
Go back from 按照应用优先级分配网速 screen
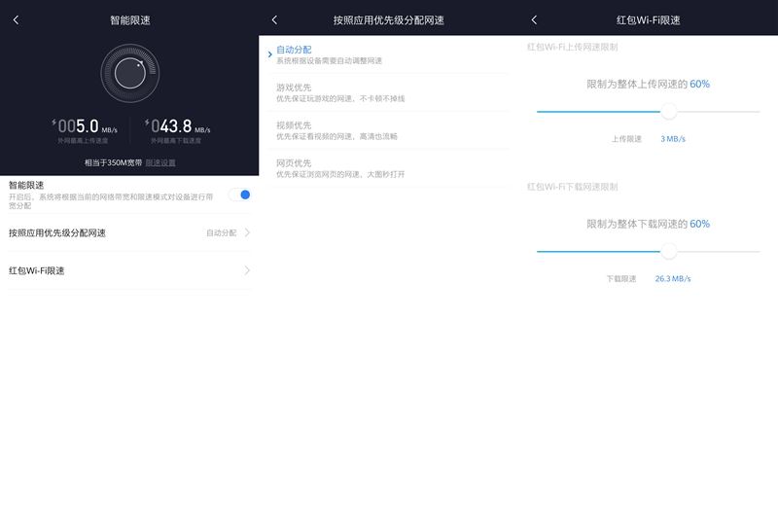coord(275,19)
